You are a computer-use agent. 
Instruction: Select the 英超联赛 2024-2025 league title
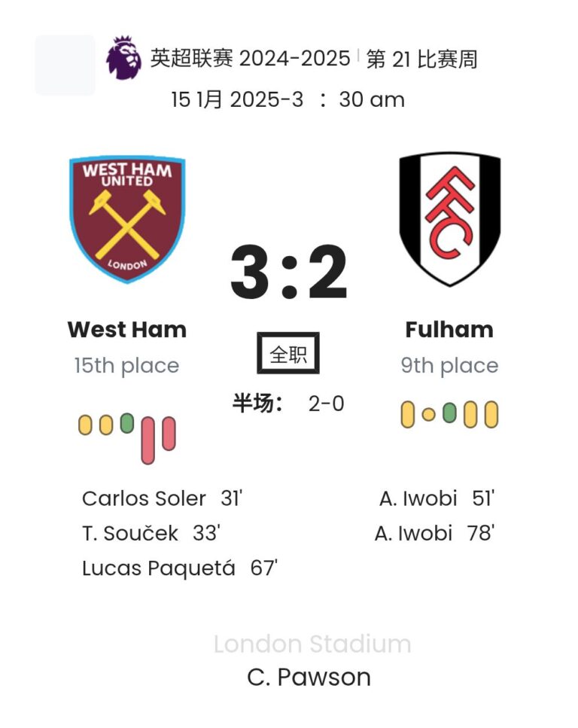click(250, 59)
